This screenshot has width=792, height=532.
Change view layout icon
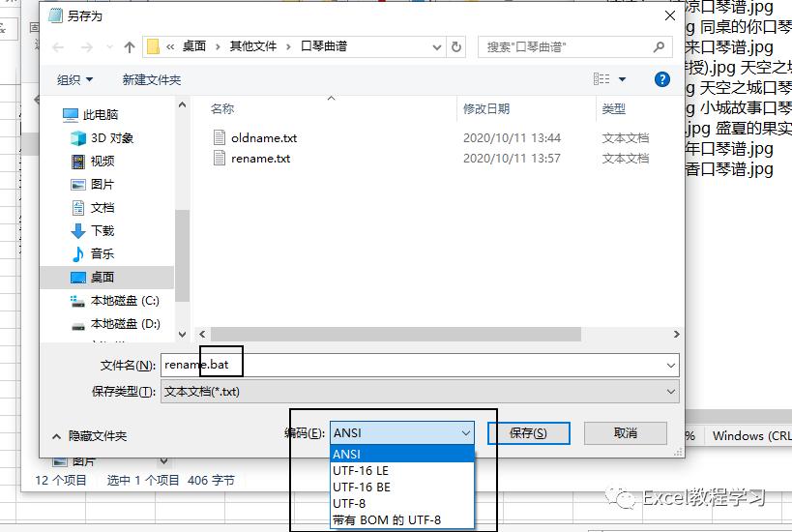(601, 78)
